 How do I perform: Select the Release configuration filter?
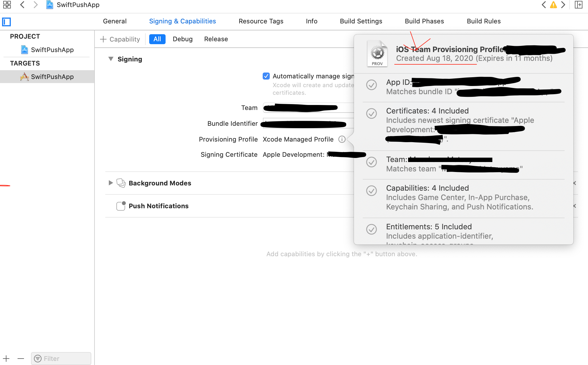coord(216,39)
